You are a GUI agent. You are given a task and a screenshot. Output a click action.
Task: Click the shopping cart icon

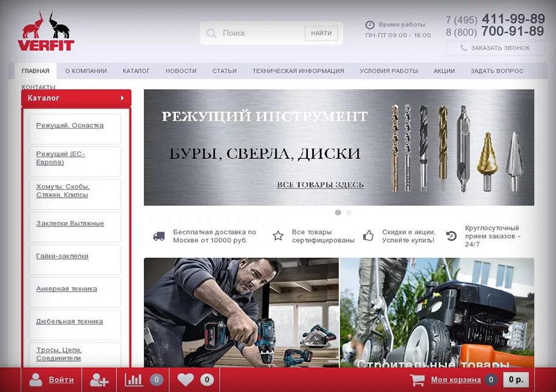coord(418,380)
